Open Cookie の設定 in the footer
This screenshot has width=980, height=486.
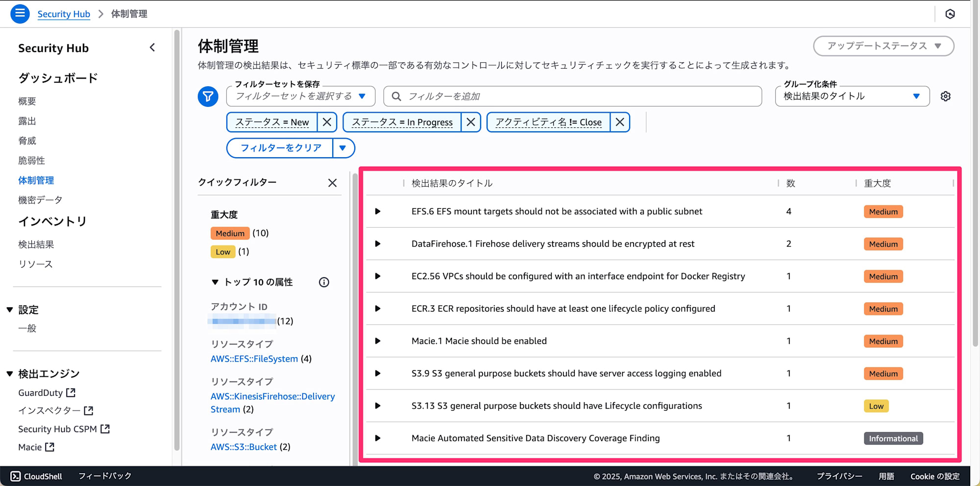935,476
